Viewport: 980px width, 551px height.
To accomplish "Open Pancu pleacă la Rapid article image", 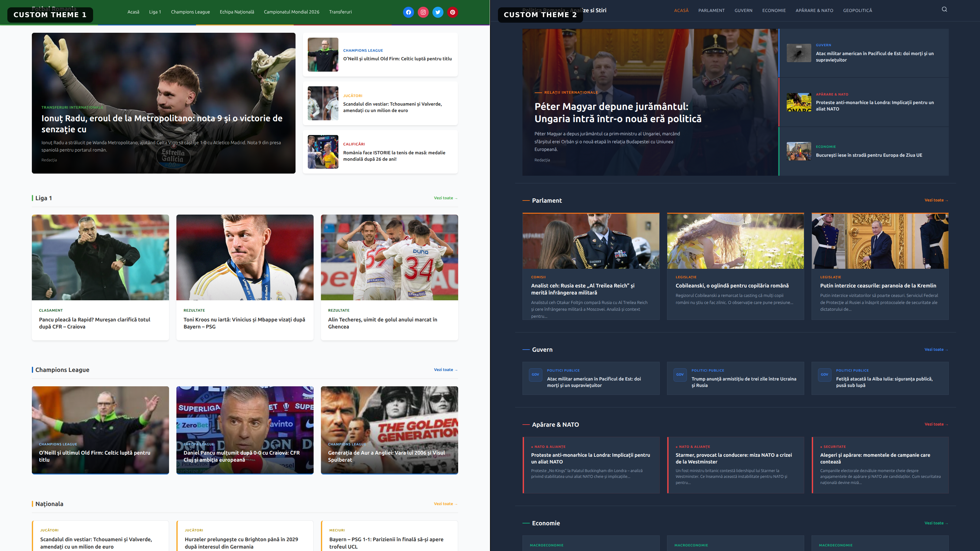I will 100,257.
